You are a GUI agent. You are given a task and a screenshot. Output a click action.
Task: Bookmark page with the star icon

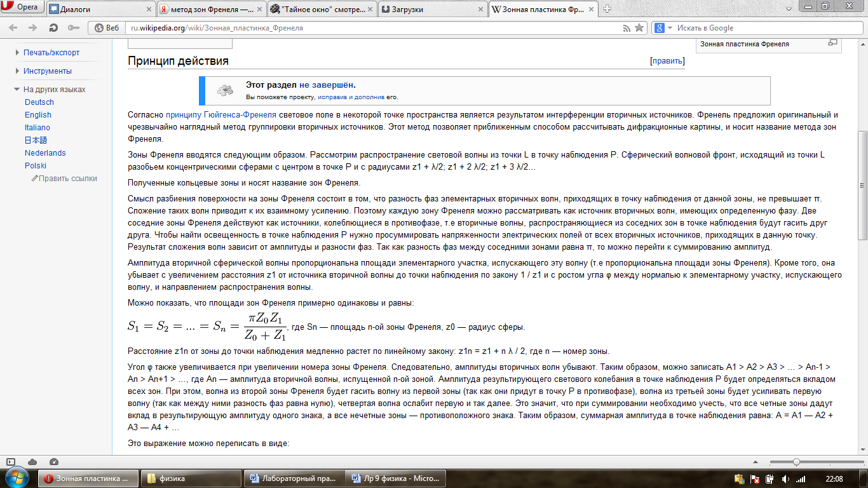[639, 28]
